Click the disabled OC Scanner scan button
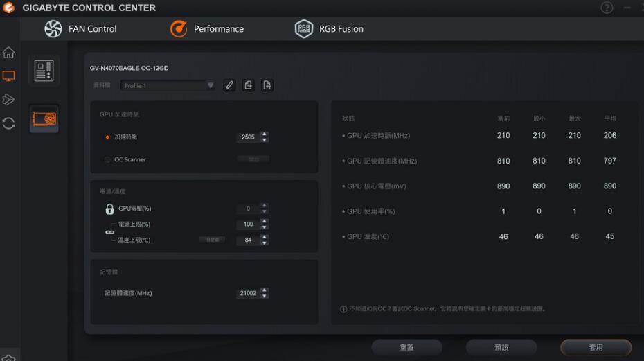Screen dimensions: 644x361 coord(253,159)
